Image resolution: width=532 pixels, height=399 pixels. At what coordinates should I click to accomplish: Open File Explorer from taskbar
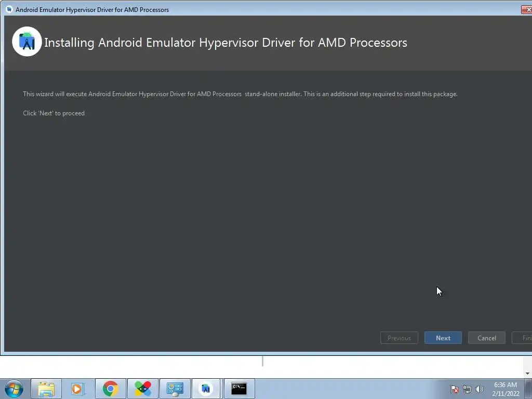(x=46, y=389)
